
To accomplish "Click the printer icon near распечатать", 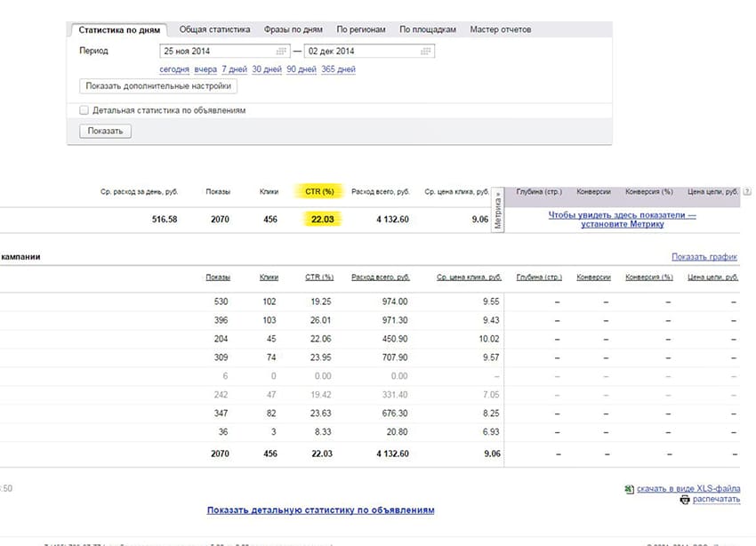I will coord(685,500).
